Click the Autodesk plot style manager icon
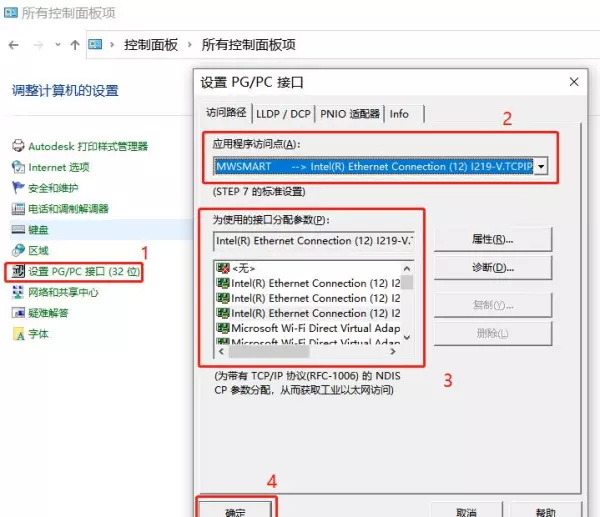This screenshot has width=600, height=517. tap(18, 146)
